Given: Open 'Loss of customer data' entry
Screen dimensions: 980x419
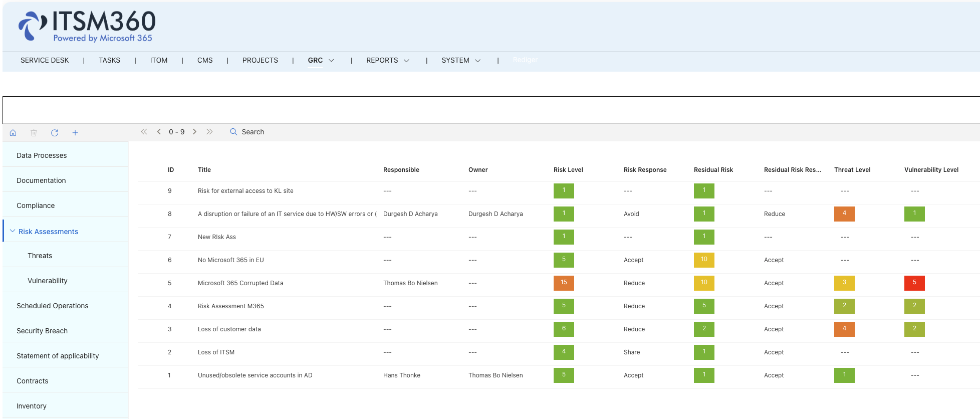Looking at the screenshot, I should click(229, 329).
